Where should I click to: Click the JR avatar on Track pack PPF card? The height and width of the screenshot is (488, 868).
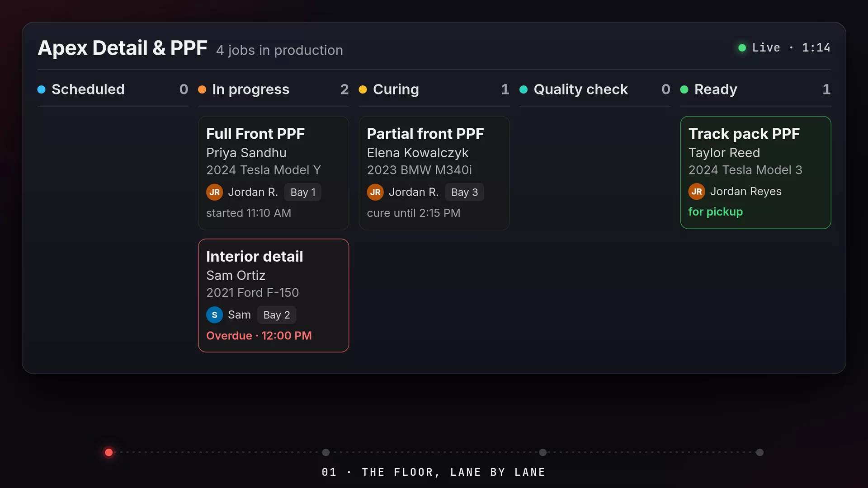(x=697, y=192)
